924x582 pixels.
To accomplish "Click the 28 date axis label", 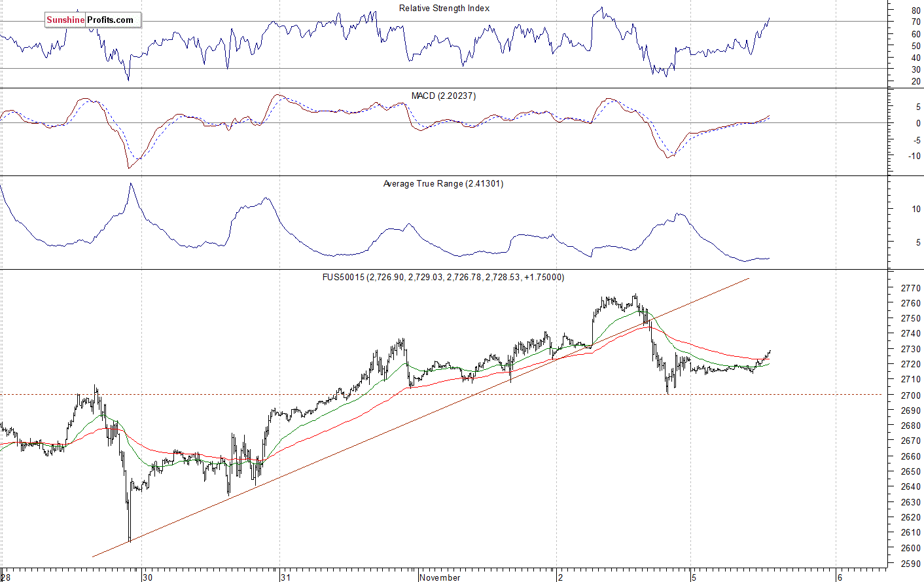I will point(7,577).
